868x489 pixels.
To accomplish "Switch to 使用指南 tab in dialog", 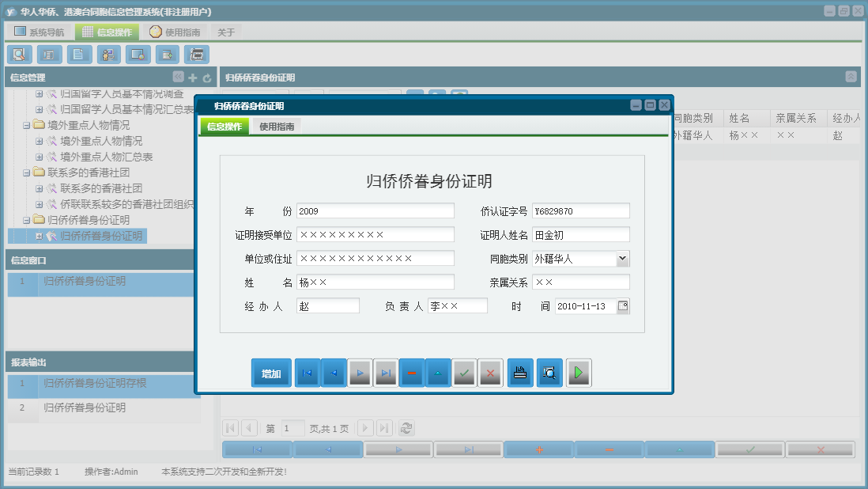I will click(x=277, y=127).
